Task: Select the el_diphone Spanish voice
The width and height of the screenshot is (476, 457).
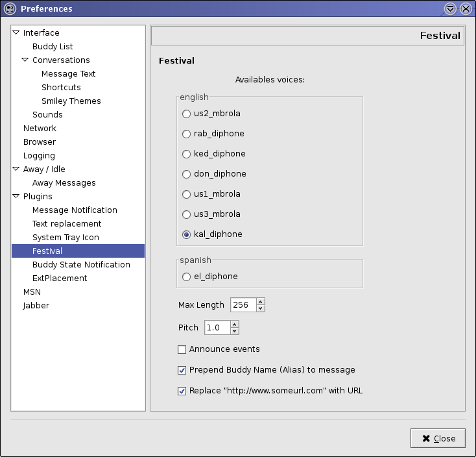Action: tap(187, 277)
